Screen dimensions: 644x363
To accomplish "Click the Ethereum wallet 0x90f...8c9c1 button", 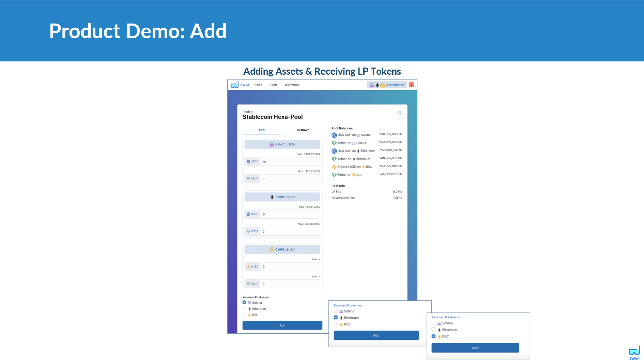I will coord(282,197).
